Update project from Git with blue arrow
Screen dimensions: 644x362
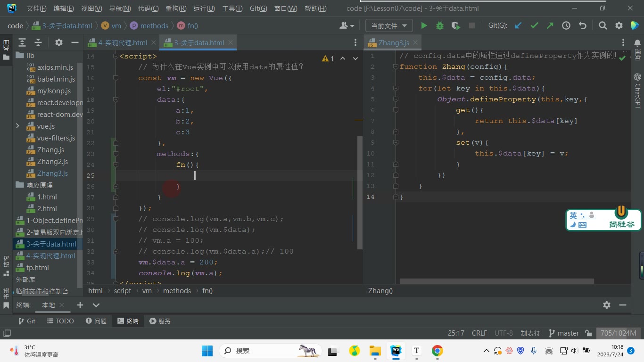[x=518, y=25]
